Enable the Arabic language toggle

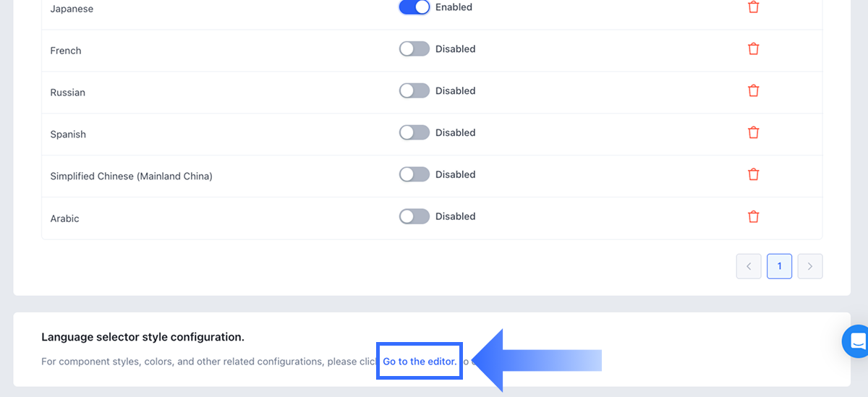pos(414,216)
